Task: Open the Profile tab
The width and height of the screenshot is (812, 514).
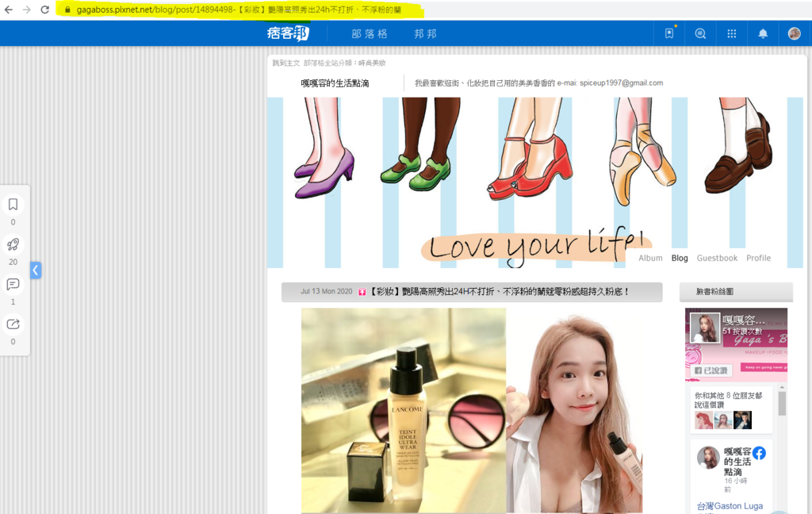Action: pyautogui.click(x=758, y=258)
